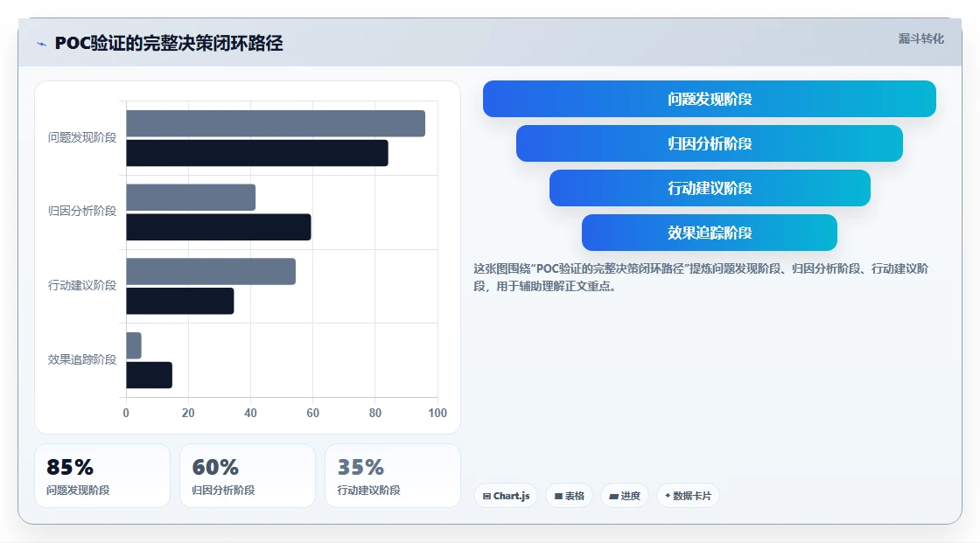Click the dark bar for 效果追踪阶段

coord(149,375)
